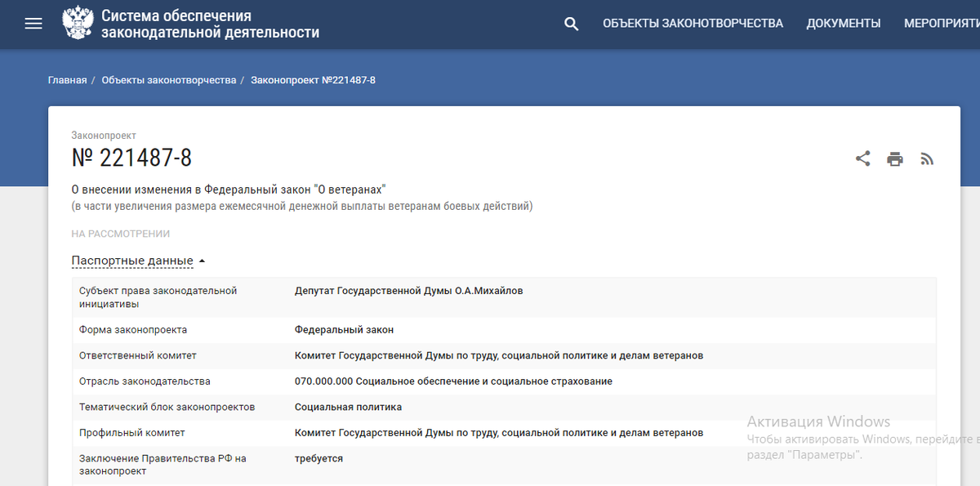Click 070.000.000 Социальное обеспечение value

(453, 381)
